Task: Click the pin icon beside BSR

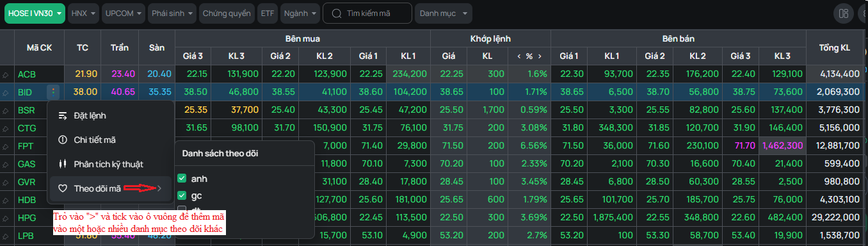Action: 6,111
